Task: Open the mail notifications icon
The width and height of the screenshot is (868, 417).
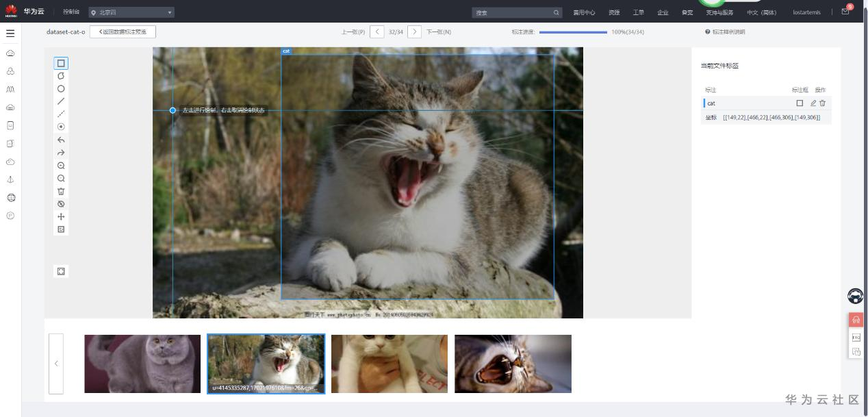Action: pyautogui.click(x=845, y=12)
